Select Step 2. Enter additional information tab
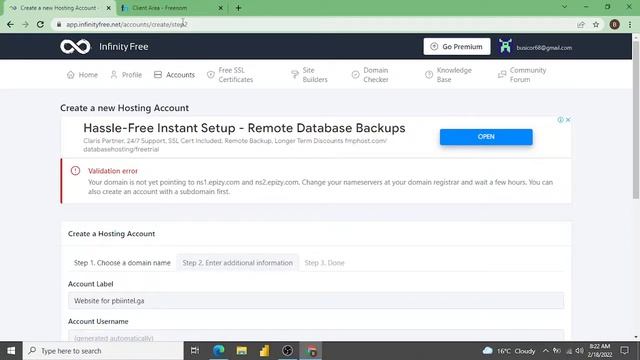This screenshot has height=360, width=640. click(x=238, y=263)
